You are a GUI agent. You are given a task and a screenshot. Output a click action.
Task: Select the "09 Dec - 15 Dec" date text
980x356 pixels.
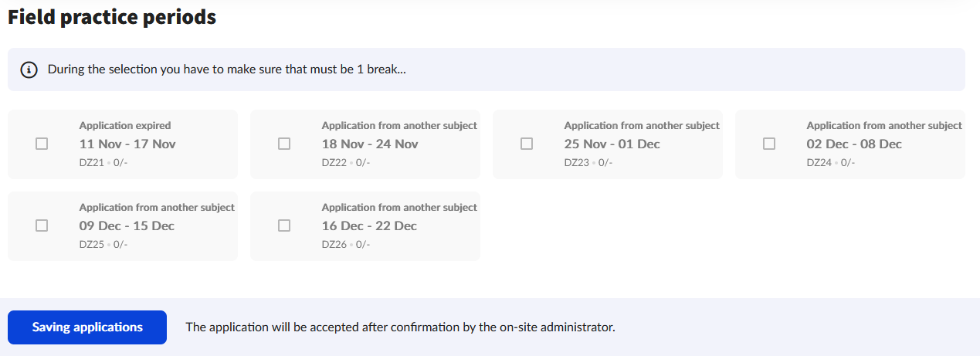pyautogui.click(x=127, y=225)
